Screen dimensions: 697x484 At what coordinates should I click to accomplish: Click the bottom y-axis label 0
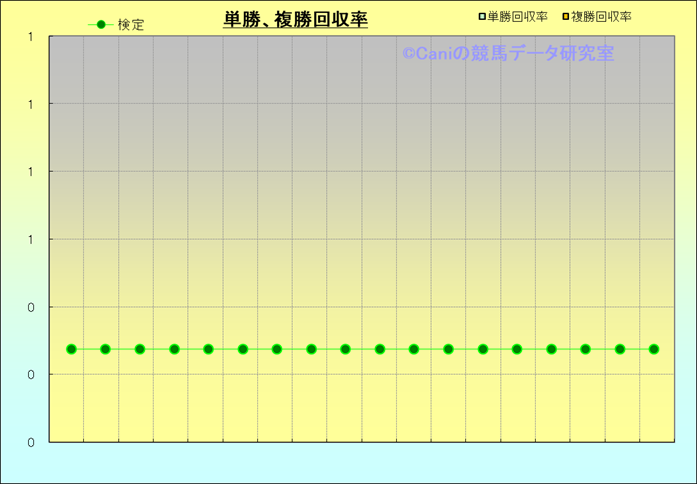click(31, 442)
